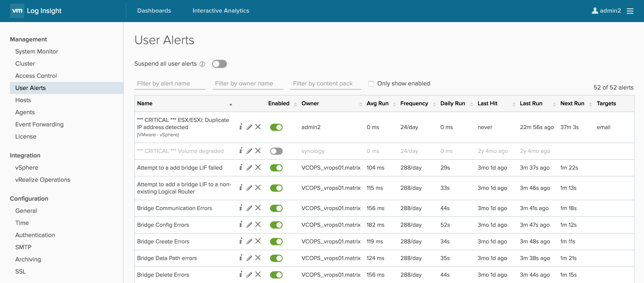The height and width of the screenshot is (283, 644).
Task: Open hamburger menu beside admin2
Action: point(630,11)
